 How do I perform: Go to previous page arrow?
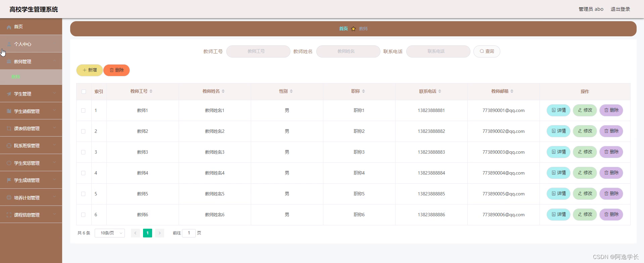135,233
